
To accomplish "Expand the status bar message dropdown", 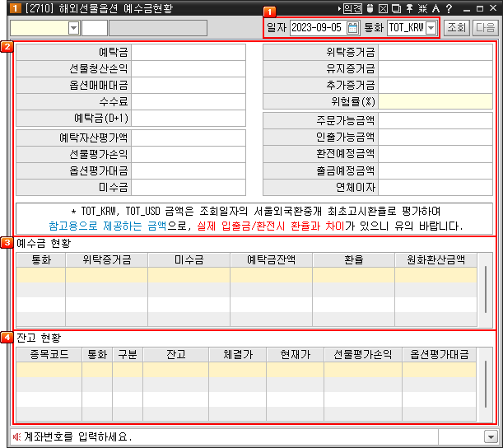I will (491, 436).
